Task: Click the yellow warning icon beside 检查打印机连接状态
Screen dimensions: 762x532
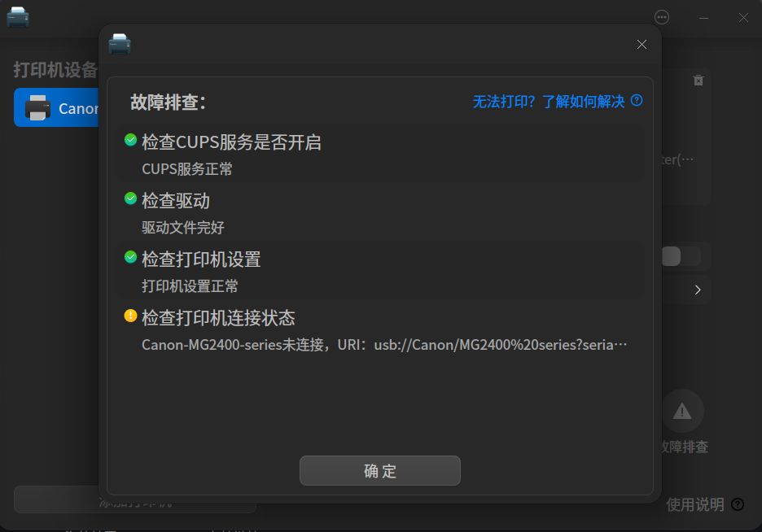Action: 131,316
